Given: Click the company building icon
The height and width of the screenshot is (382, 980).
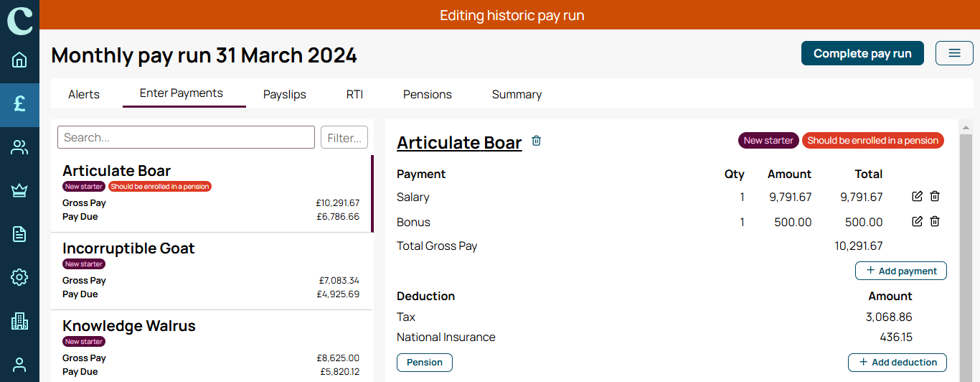Looking at the screenshot, I should coord(19,321).
